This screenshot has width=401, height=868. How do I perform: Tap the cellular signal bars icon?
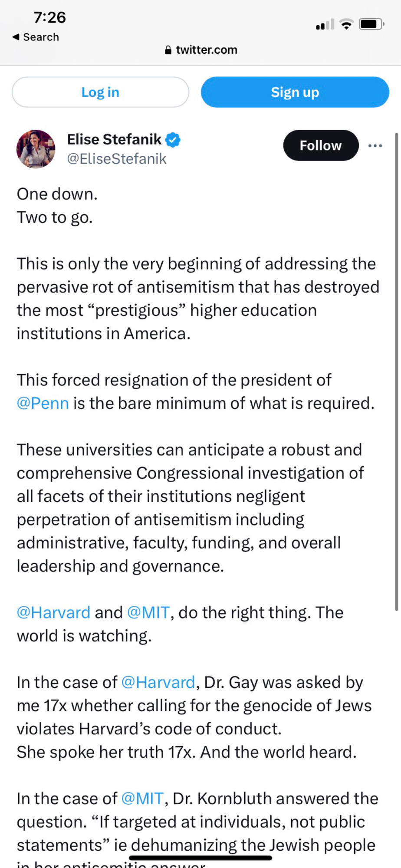pos(325,24)
